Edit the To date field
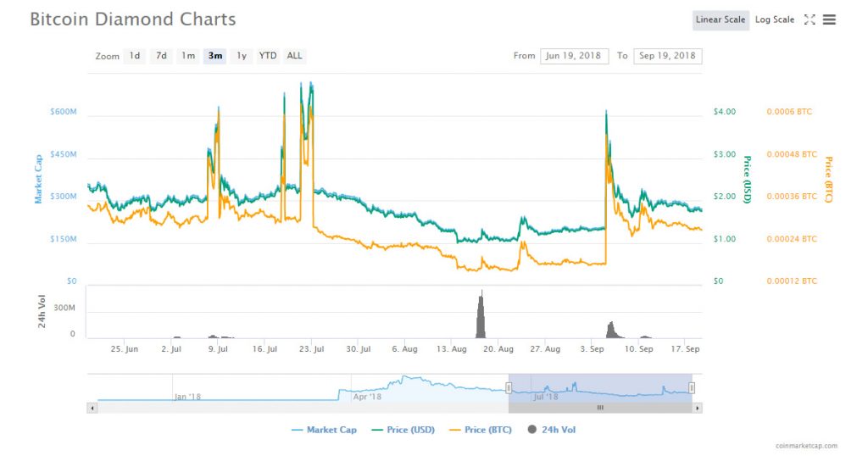868x456 pixels. click(668, 56)
